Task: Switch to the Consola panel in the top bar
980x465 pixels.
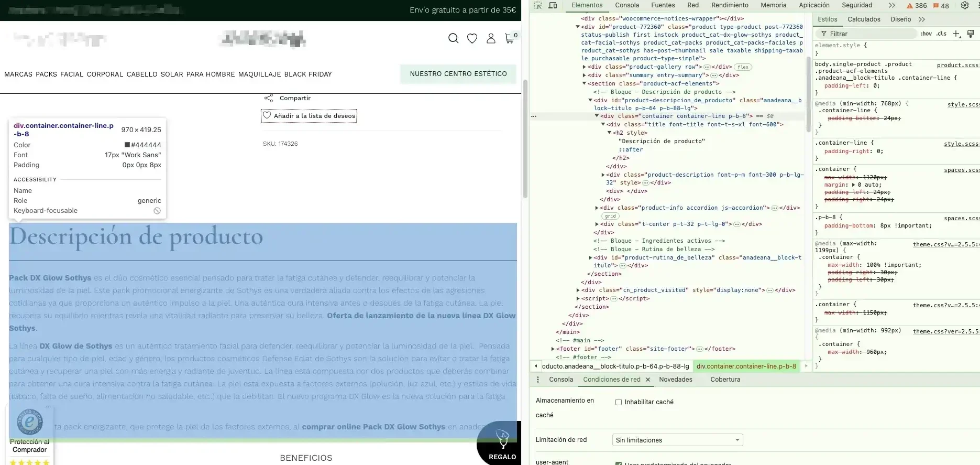Action: [x=627, y=5]
